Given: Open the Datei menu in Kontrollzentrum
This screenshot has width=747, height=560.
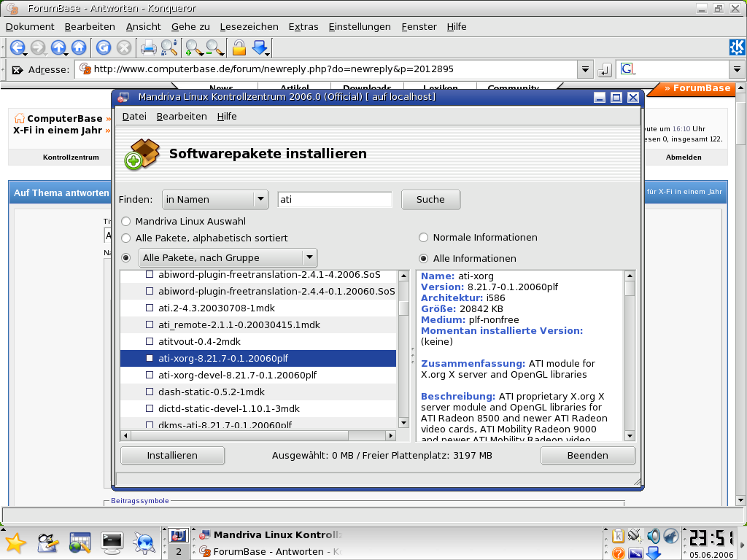Looking at the screenshot, I should (x=134, y=116).
